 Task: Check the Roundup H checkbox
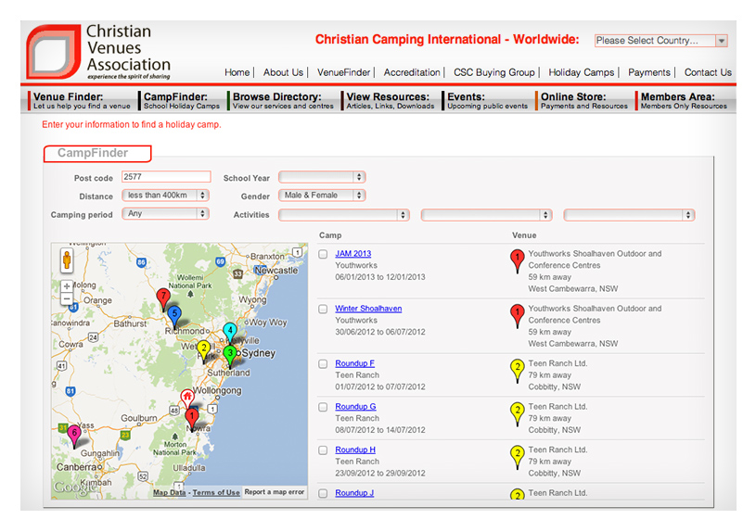click(323, 450)
